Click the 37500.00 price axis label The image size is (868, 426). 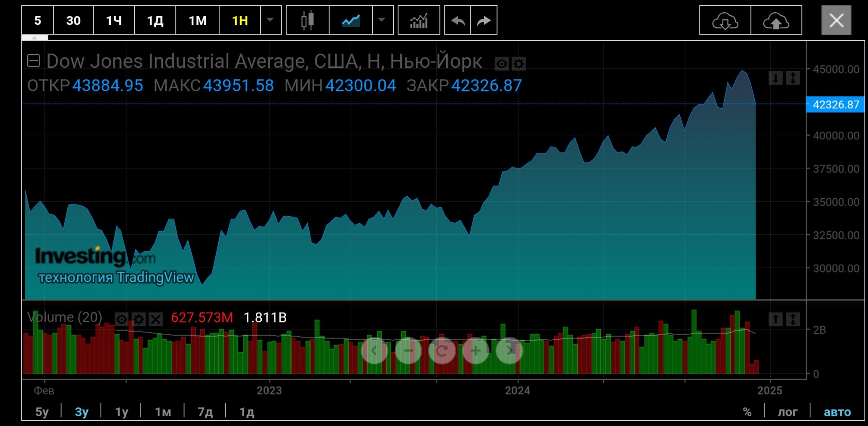tap(836, 169)
